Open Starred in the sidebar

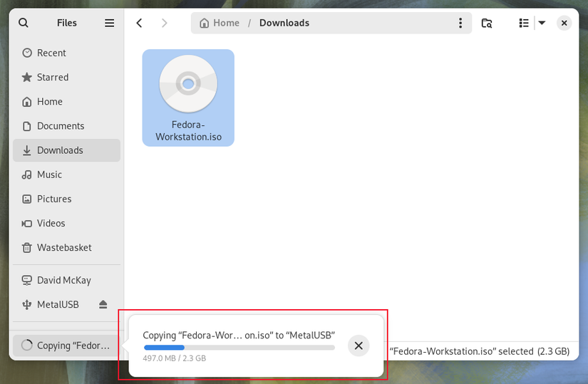click(x=67, y=77)
